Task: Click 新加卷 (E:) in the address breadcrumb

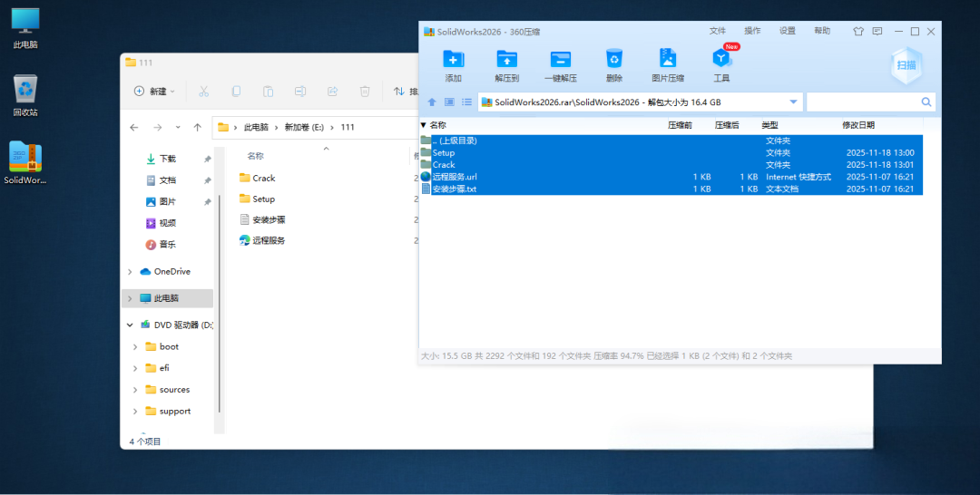Action: pos(304,127)
